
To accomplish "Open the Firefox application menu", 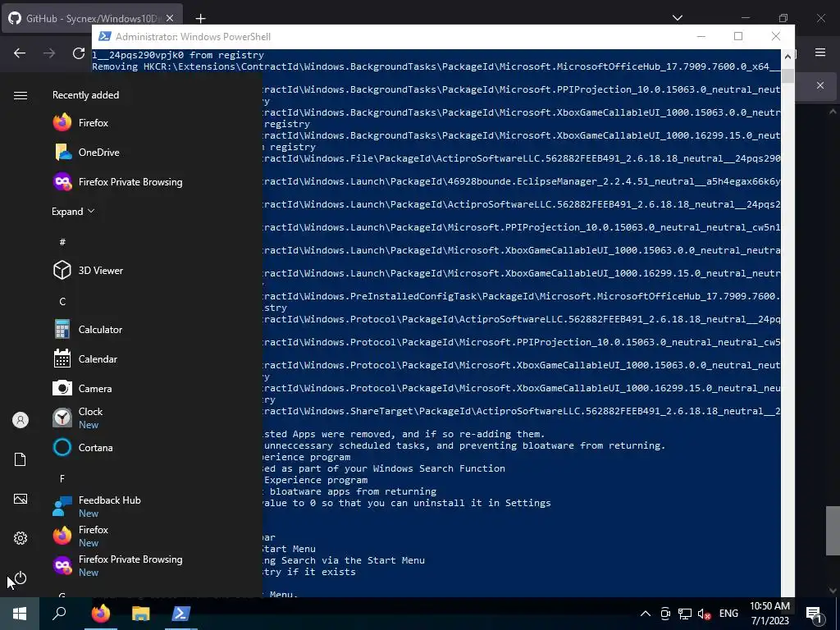I will (820, 52).
